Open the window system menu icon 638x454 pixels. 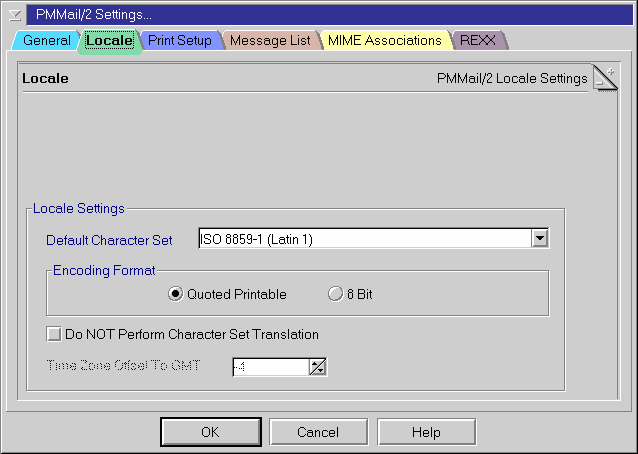(x=15, y=15)
